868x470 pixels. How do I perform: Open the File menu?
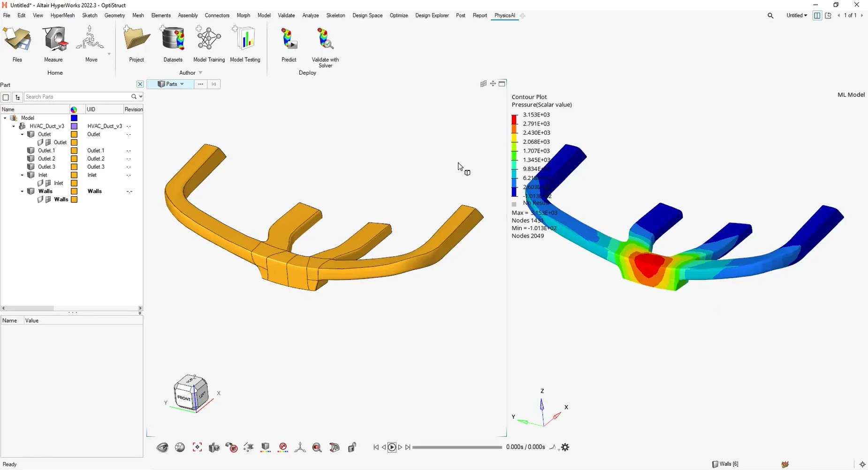(x=7, y=15)
